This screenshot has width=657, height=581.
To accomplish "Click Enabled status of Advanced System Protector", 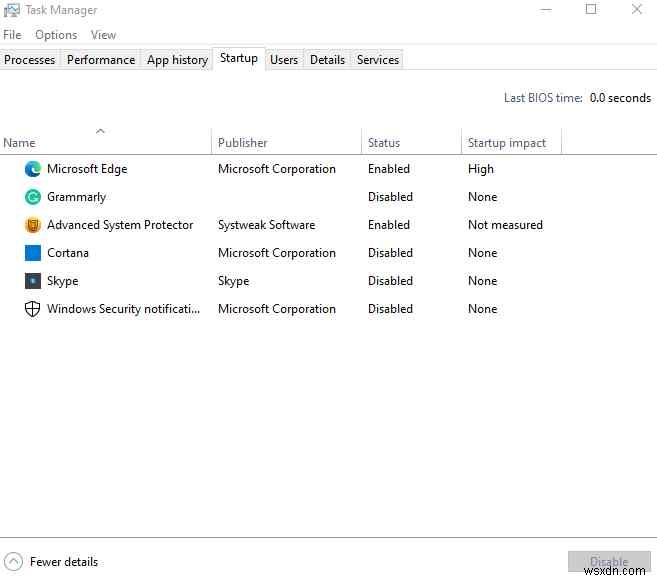I will 389,225.
